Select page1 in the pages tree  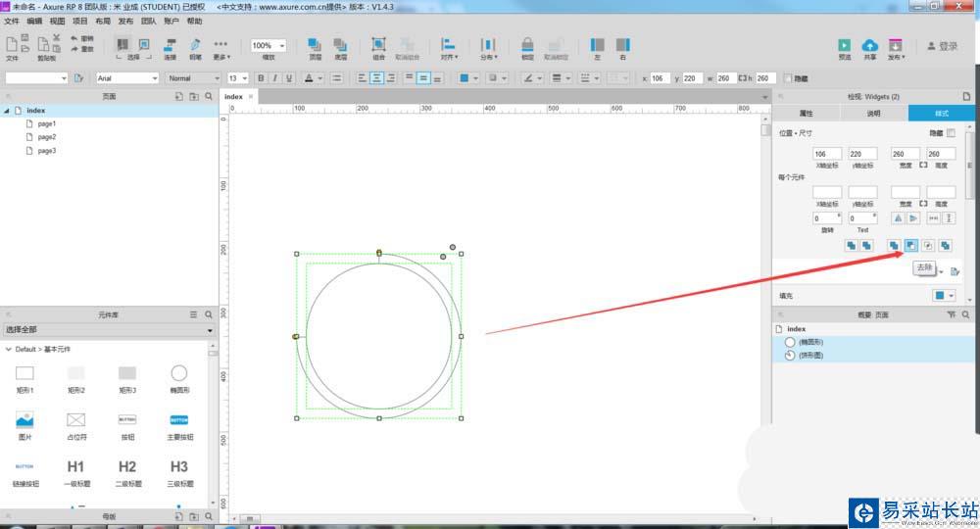point(46,123)
